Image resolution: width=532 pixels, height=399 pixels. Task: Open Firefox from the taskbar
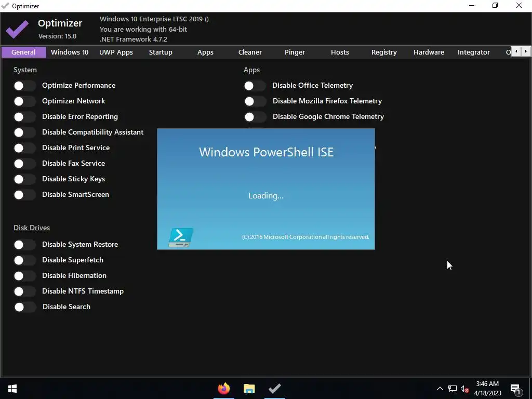[x=223, y=389]
